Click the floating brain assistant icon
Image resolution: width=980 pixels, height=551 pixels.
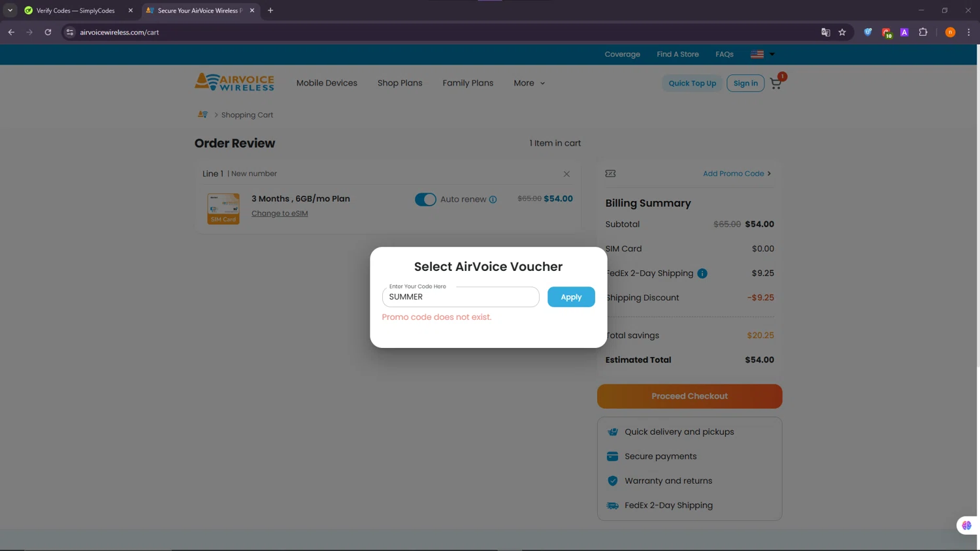(x=967, y=526)
